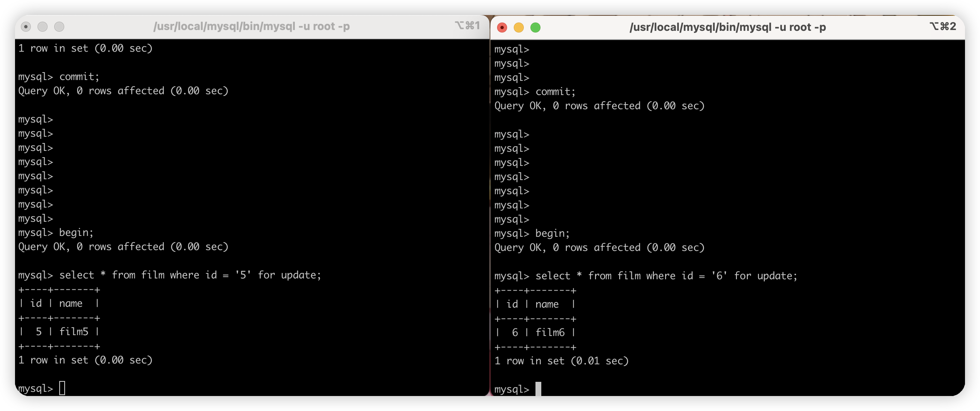
Task: Focus the left terminal's cursor prompt
Action: tap(62, 388)
